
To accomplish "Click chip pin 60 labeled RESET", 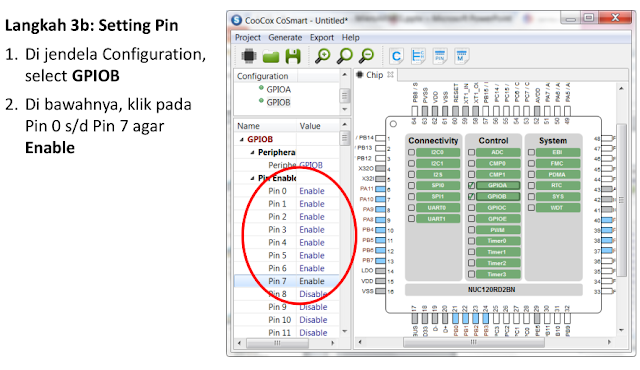I will (455, 111).
